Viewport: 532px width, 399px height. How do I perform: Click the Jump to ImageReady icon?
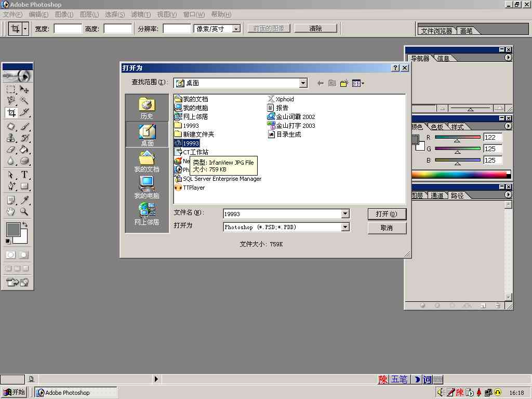(x=17, y=282)
